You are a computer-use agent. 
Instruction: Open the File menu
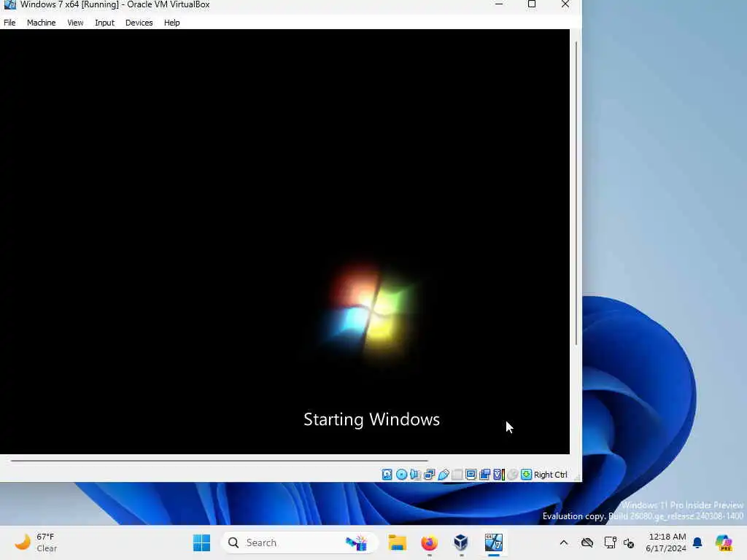coord(9,23)
